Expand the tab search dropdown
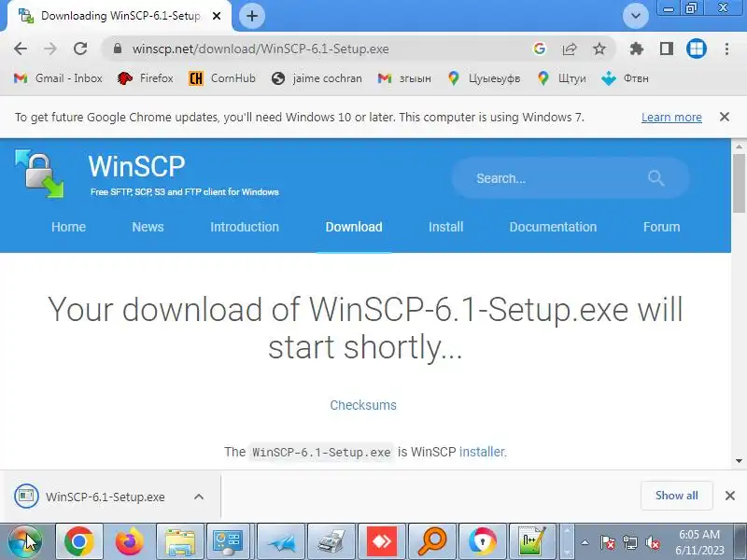 [x=636, y=16]
